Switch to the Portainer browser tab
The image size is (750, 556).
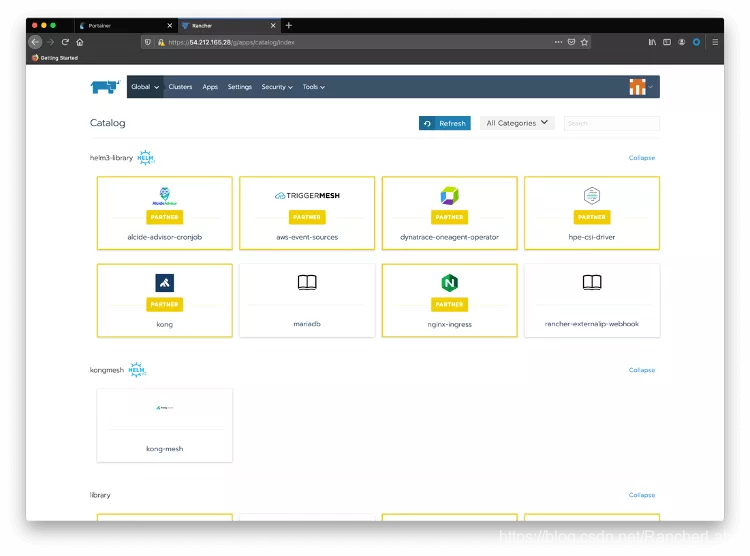125,25
